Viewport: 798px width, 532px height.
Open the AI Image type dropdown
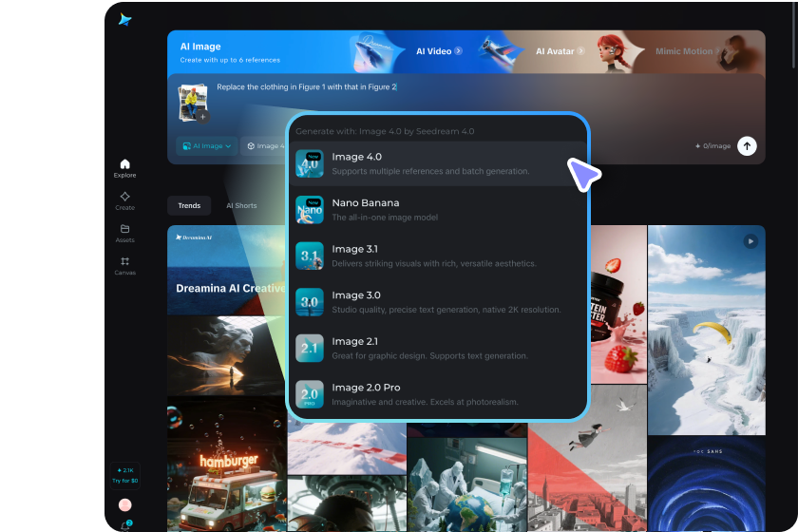(x=207, y=146)
